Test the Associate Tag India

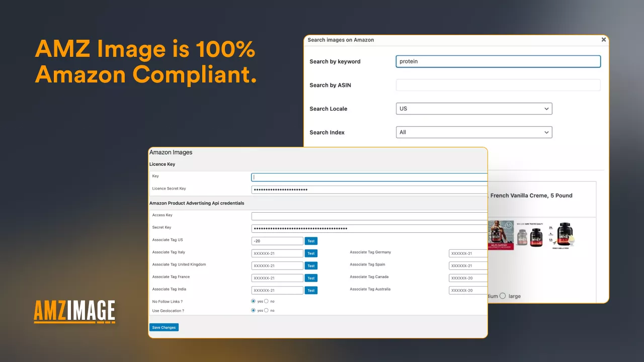[x=311, y=291]
